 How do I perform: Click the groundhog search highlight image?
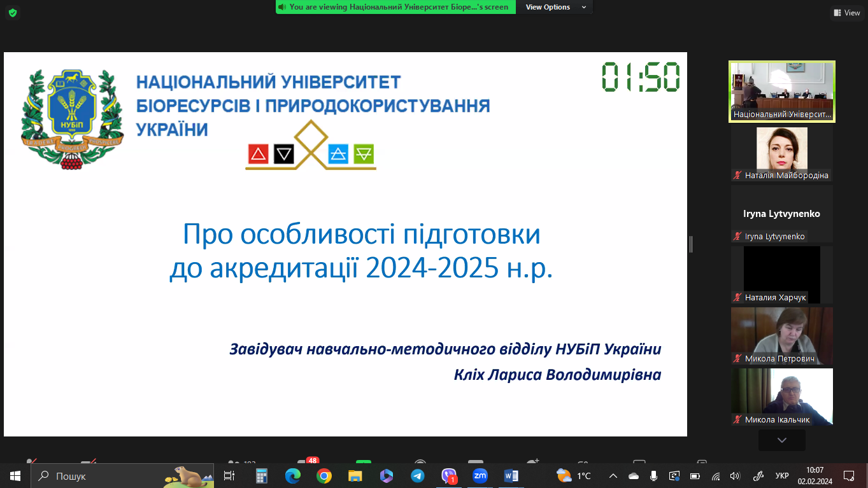pyautogui.click(x=188, y=475)
